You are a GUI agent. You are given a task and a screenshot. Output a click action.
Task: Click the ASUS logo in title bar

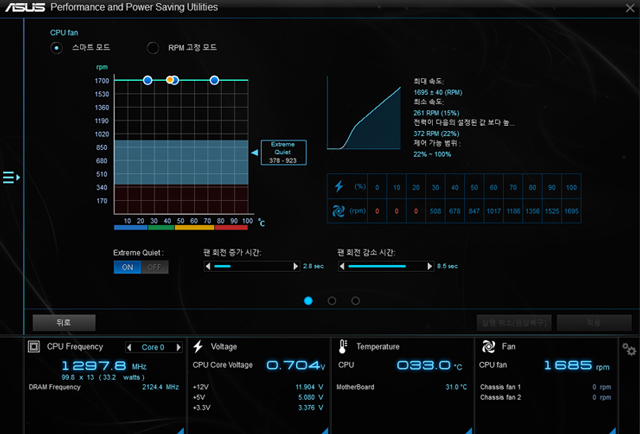click(25, 7)
